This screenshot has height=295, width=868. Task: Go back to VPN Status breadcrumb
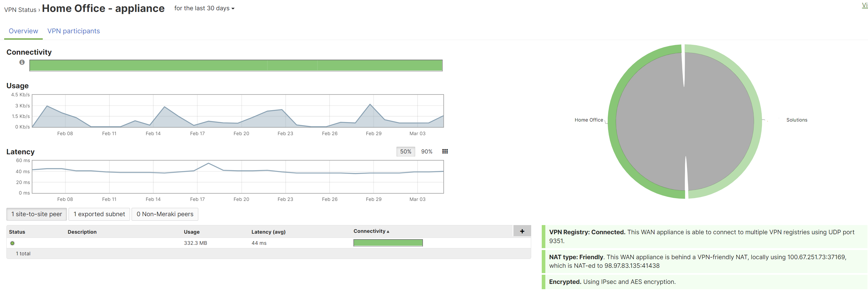[20, 10]
